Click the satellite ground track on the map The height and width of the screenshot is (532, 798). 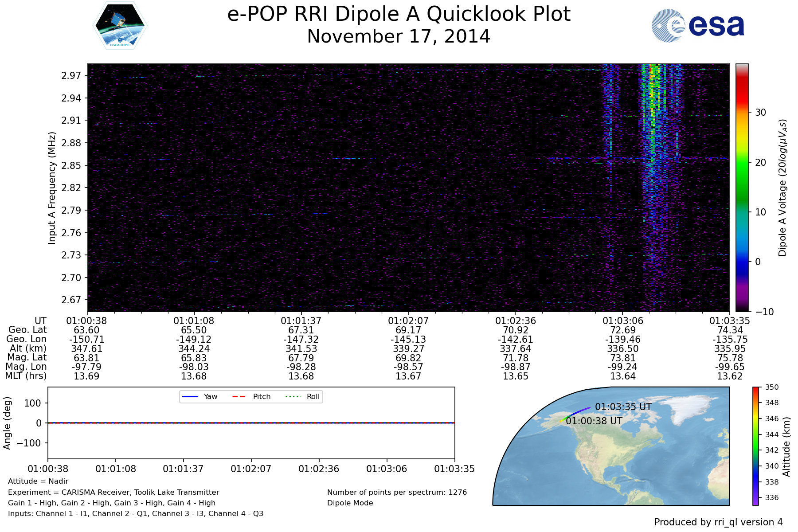(576, 413)
